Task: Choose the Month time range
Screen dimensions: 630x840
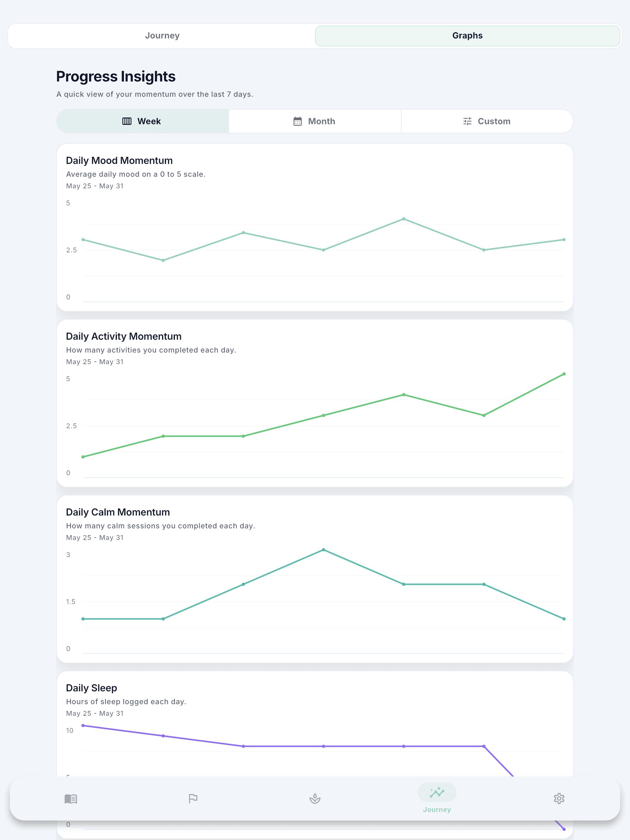Action: 315,121
